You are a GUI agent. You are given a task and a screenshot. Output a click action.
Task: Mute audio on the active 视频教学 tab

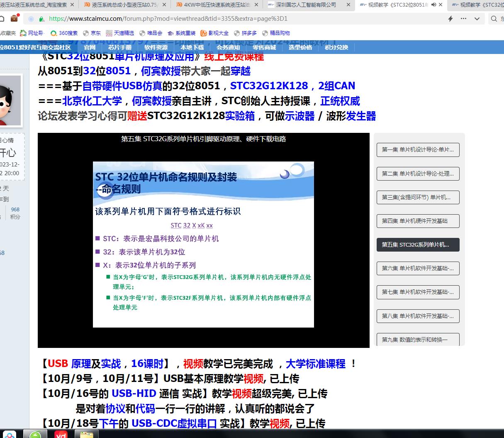[x=433, y=5]
